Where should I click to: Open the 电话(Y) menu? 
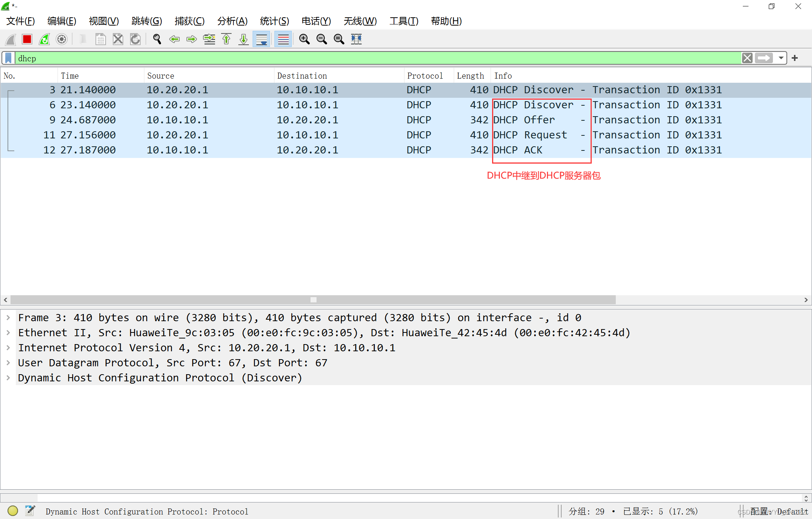point(316,21)
